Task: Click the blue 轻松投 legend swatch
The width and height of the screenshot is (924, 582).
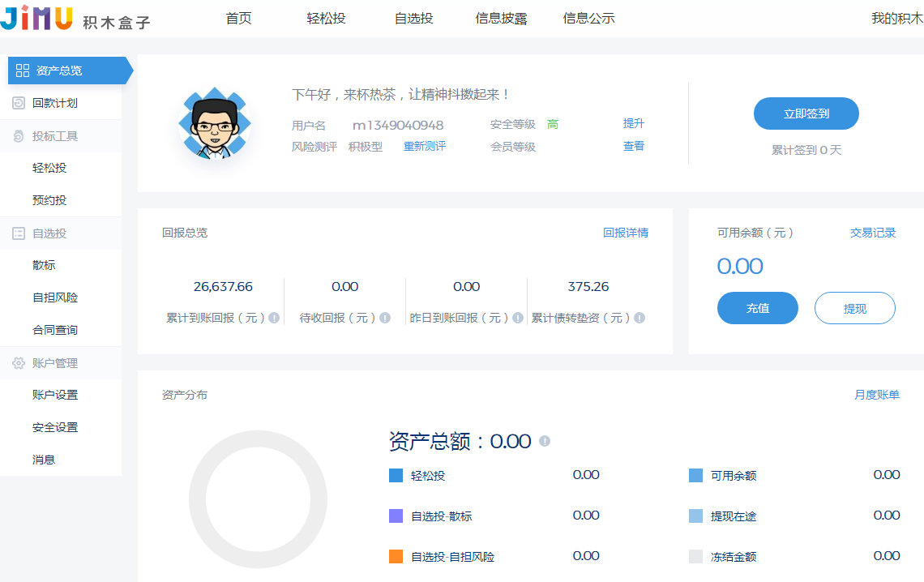Action: [396, 476]
